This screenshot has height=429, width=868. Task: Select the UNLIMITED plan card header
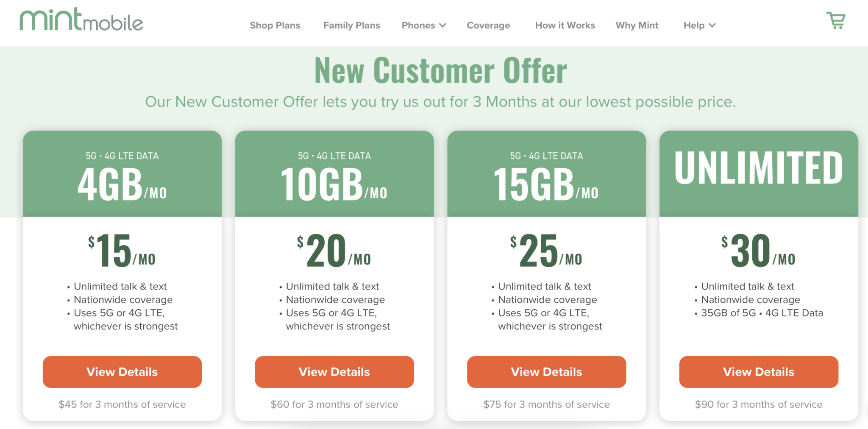[758, 169]
